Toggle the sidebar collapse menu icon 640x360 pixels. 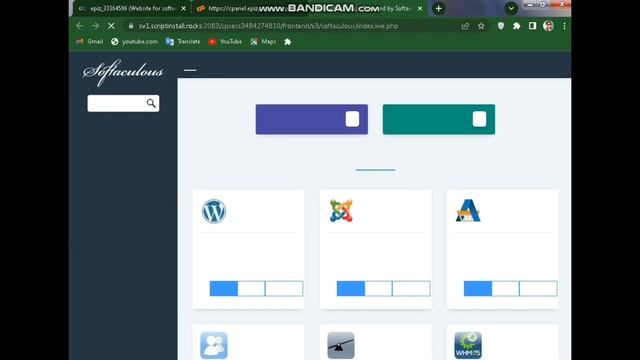(190, 70)
